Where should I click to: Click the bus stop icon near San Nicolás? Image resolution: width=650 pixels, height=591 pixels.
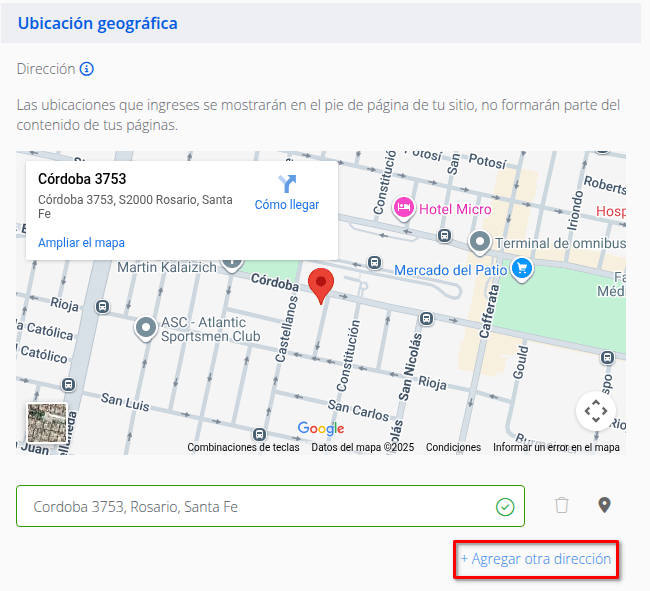[x=427, y=319]
